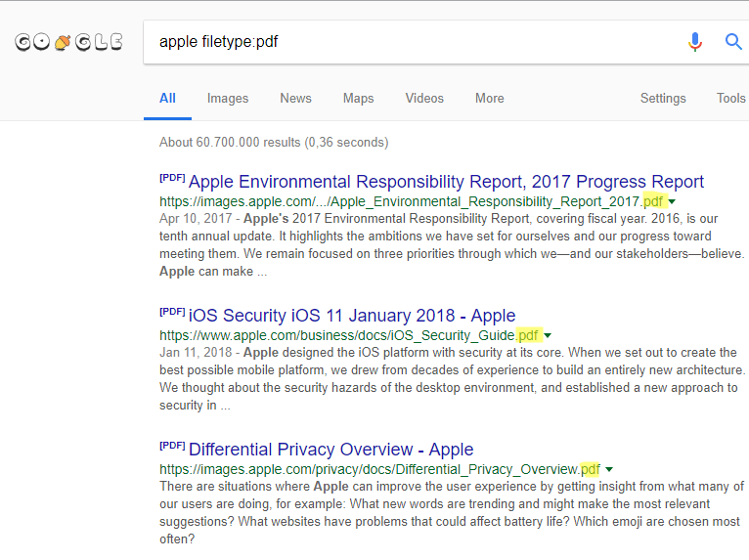Click the iOS_Security_Guide.pdf green URL
Image resolution: width=749 pixels, height=560 pixels.
[349, 335]
